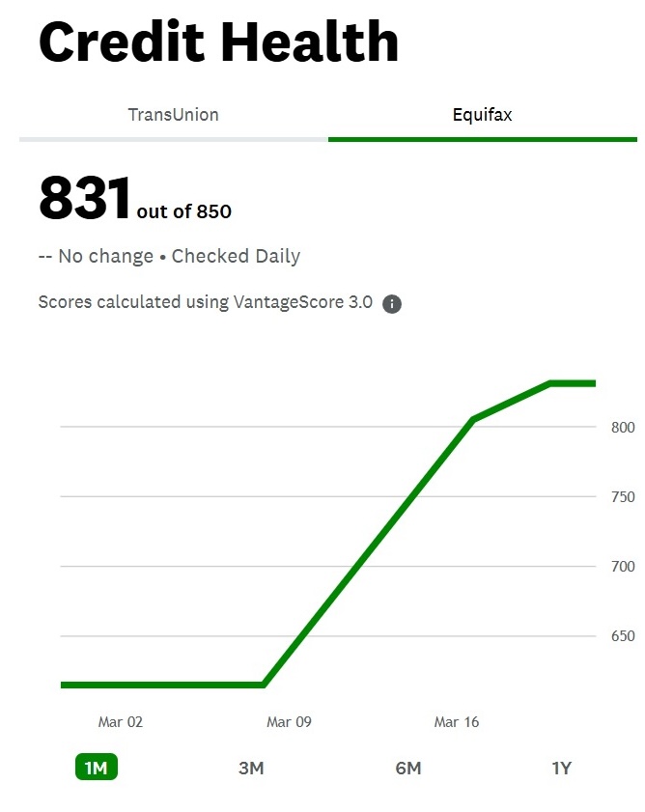Click the 831 credit score number

point(84,198)
